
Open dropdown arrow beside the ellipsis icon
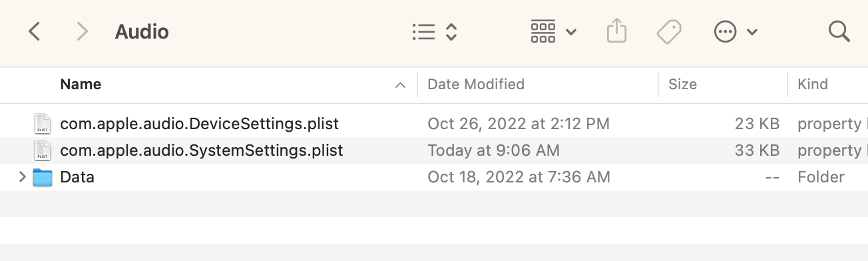(x=752, y=32)
